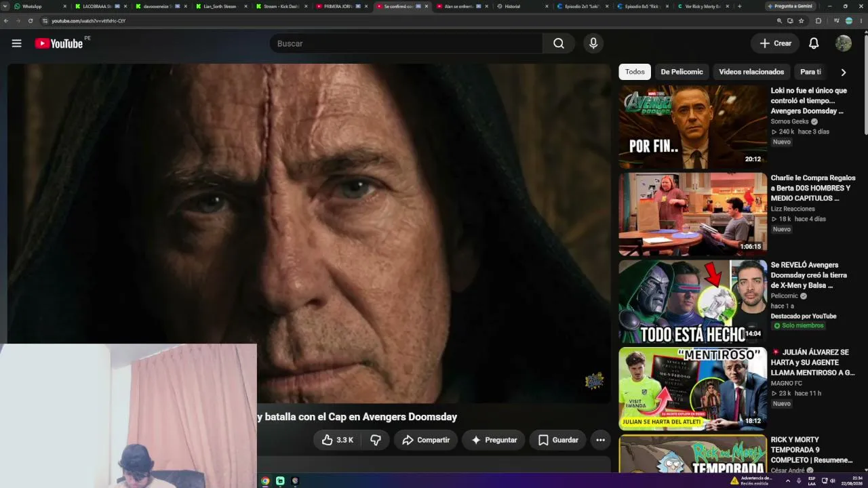The height and width of the screenshot is (488, 868).
Task: Switch to the Episodio 2x1 Loki tab
Action: tap(583, 6)
